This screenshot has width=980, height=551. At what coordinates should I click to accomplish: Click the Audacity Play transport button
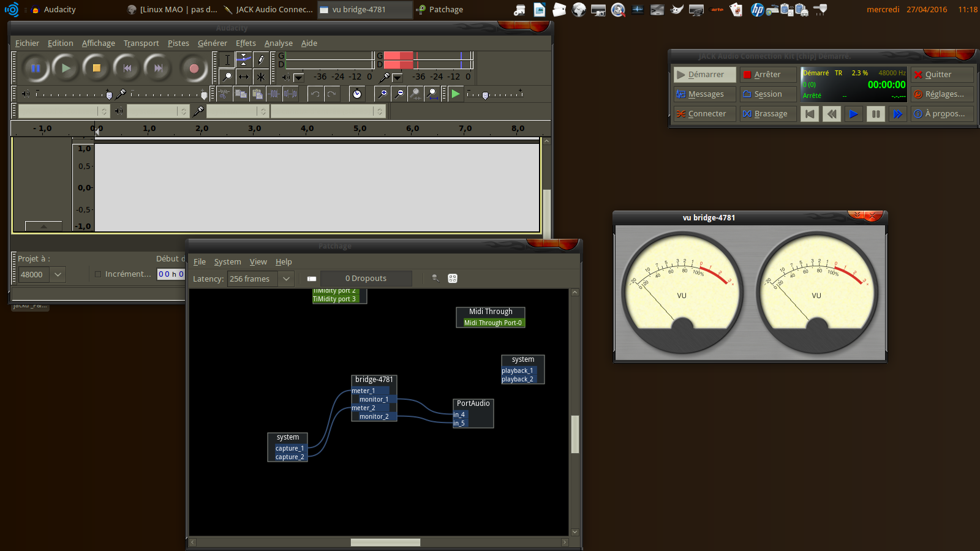coord(66,68)
